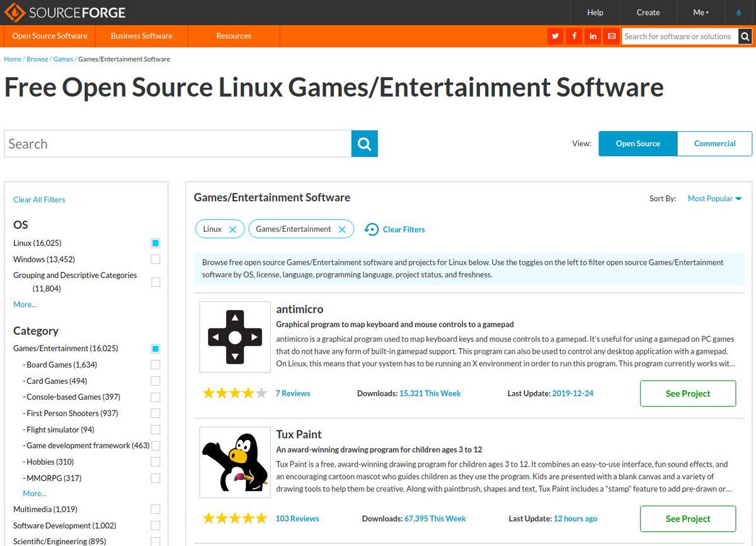
Task: Click Clear All Filters link
Action: coord(39,200)
